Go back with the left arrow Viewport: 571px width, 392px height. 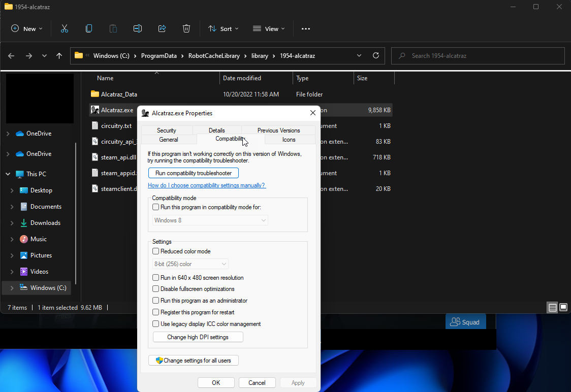click(11, 56)
